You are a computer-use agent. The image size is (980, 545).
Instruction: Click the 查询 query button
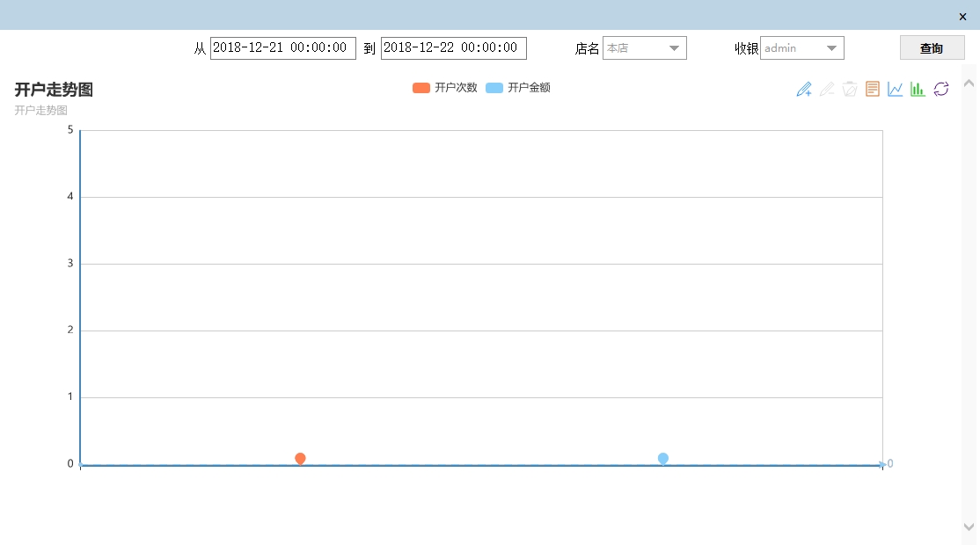[x=932, y=48]
